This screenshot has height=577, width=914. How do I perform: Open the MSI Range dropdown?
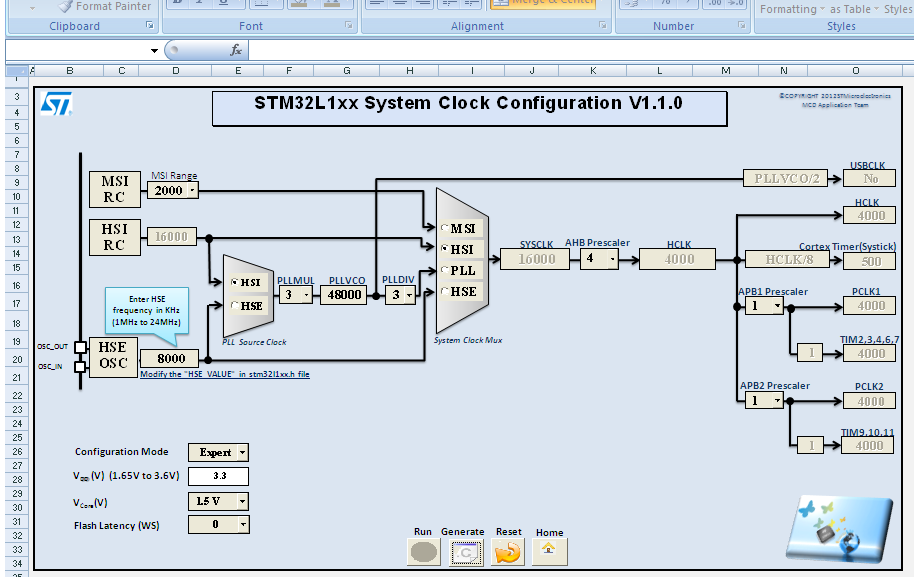tap(192, 190)
